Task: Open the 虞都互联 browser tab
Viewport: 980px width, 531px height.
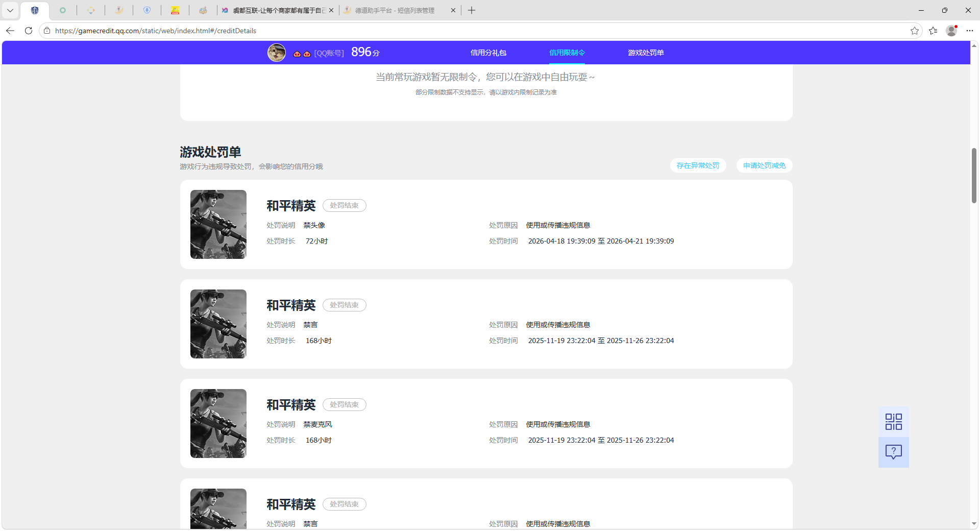Action: point(278,10)
